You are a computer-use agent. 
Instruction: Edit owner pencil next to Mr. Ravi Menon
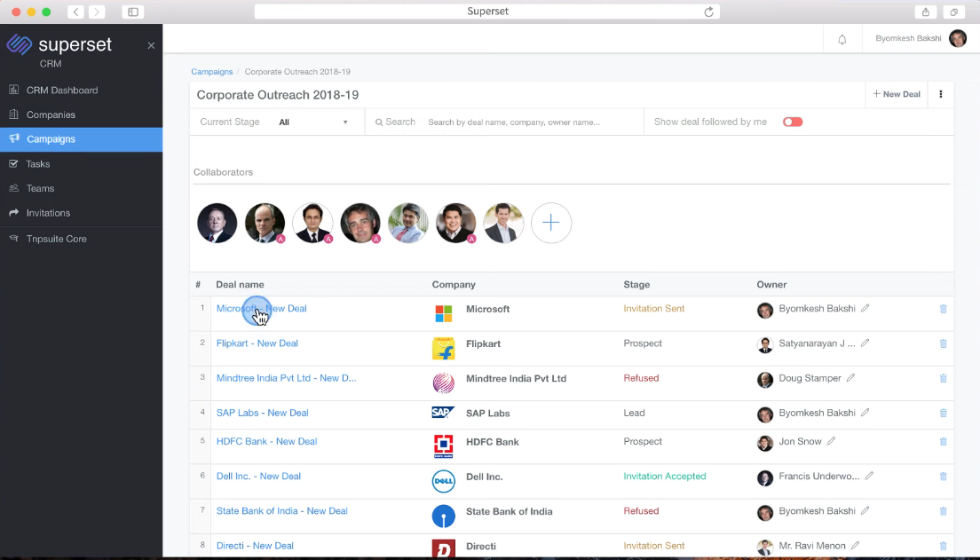pos(855,546)
